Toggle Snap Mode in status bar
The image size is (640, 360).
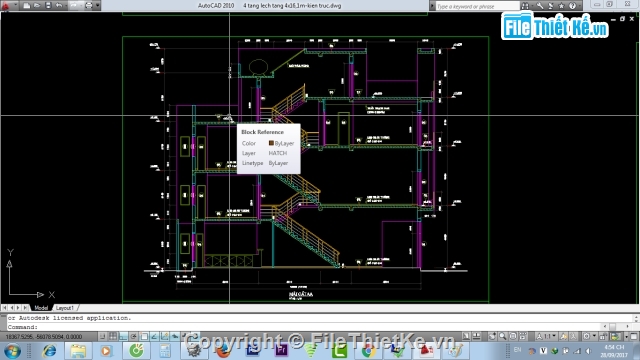click(x=102, y=337)
